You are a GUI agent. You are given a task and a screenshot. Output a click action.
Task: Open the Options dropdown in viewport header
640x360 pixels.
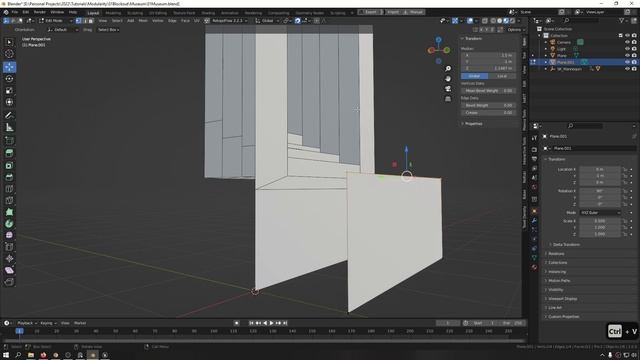click(x=516, y=30)
